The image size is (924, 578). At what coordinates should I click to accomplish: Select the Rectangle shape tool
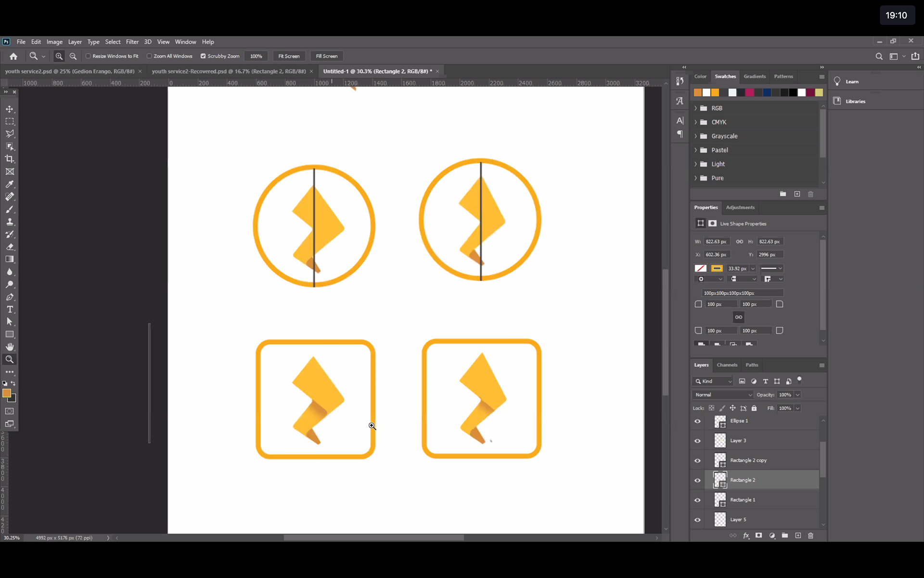[x=10, y=334]
